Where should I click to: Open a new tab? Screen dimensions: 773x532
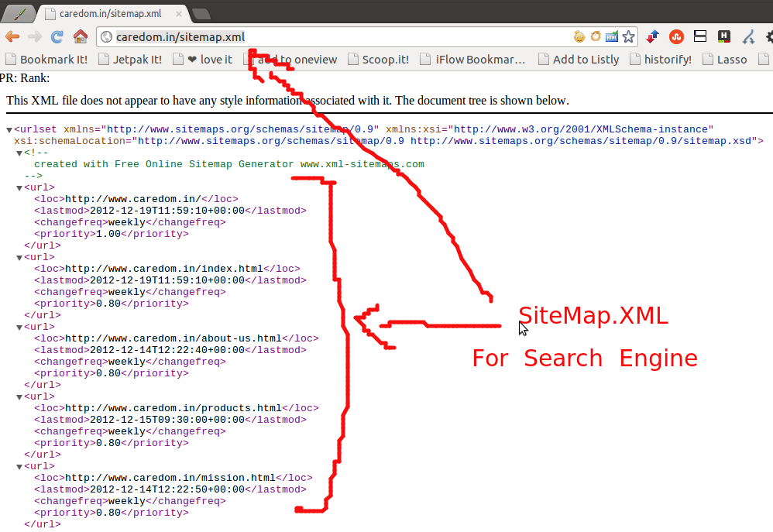click(x=201, y=14)
